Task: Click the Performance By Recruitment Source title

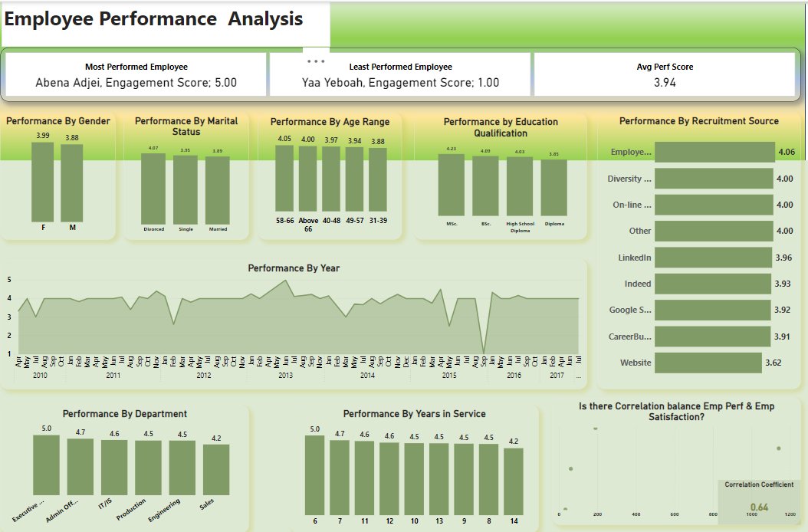Action: [698, 121]
